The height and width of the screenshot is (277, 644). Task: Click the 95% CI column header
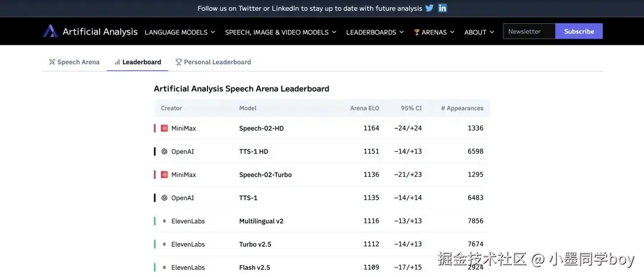[x=411, y=108]
